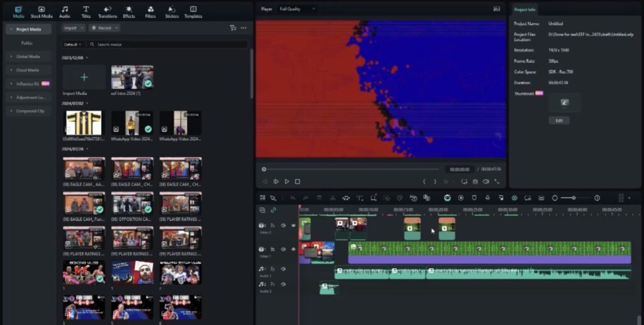Image resolution: width=644 pixels, height=325 pixels.
Task: Click the timeline zoom slider
Action: [x=573, y=197]
